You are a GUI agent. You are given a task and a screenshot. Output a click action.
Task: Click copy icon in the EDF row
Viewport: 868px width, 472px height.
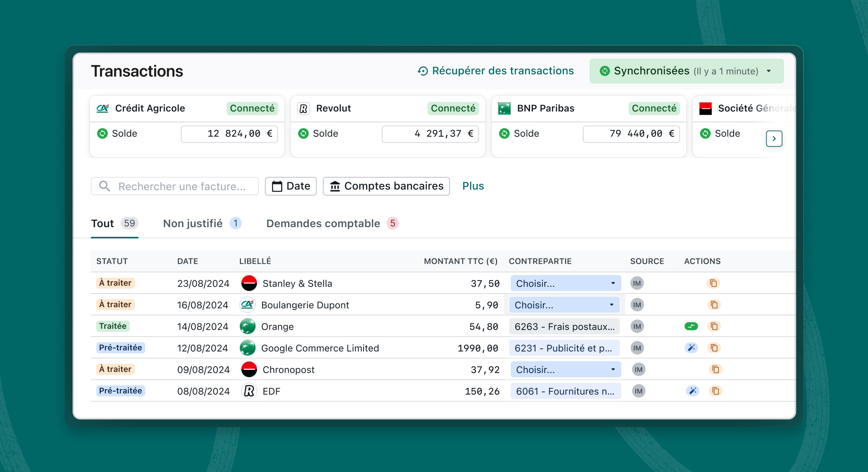[x=715, y=391]
